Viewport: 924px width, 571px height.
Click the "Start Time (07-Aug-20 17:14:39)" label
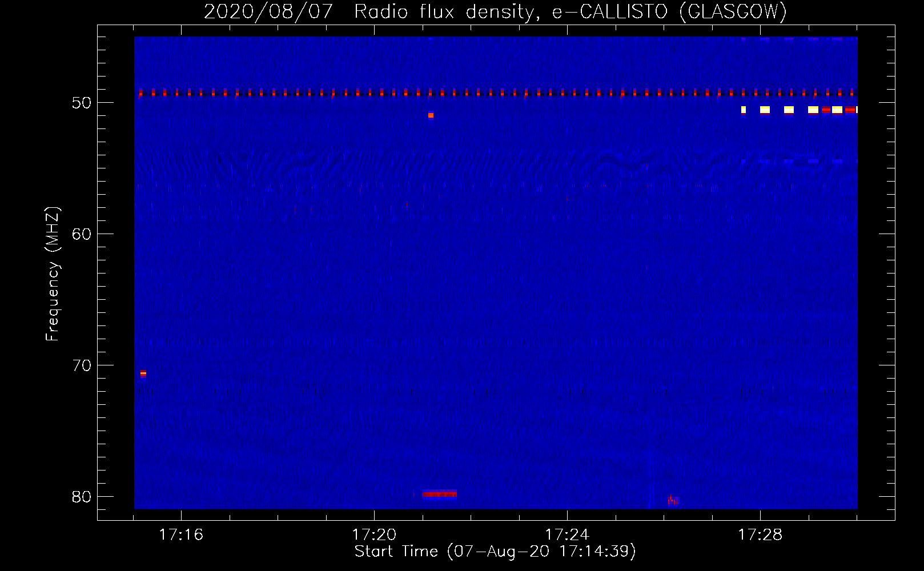(495, 552)
